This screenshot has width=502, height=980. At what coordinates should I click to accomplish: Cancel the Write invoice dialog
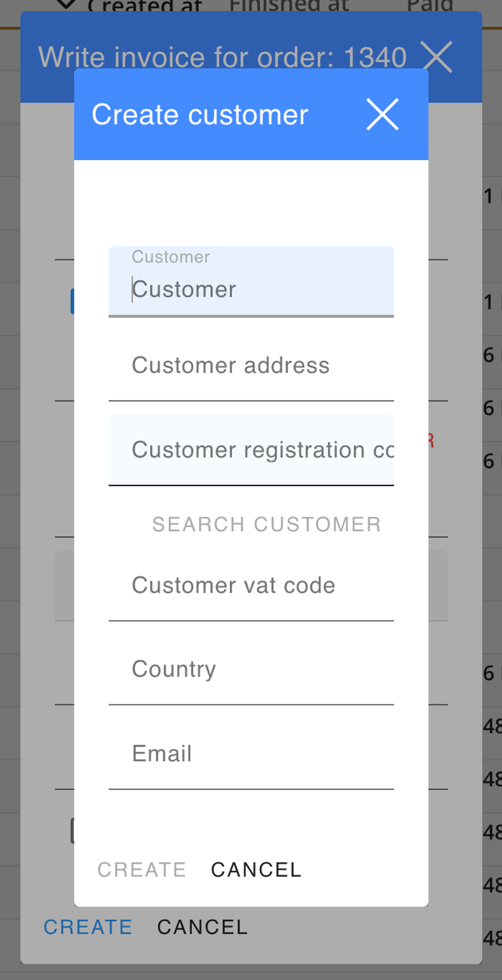(x=202, y=927)
